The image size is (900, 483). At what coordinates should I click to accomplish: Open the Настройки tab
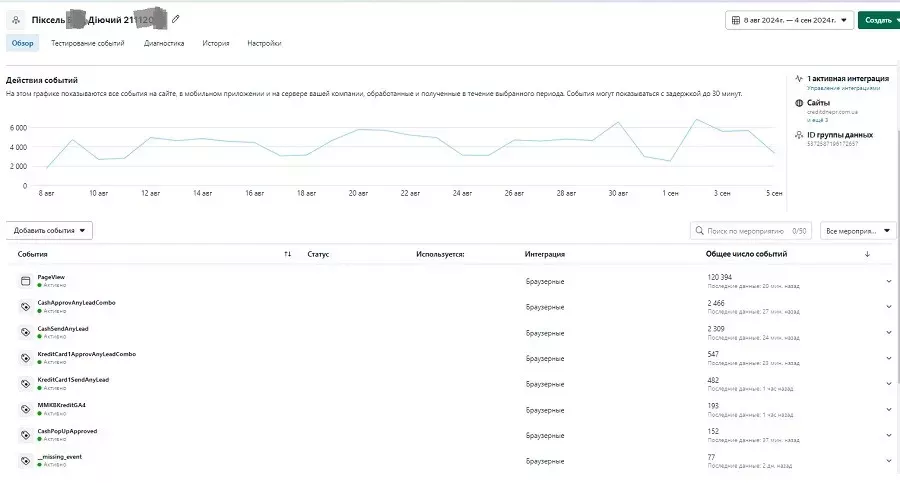click(x=264, y=43)
